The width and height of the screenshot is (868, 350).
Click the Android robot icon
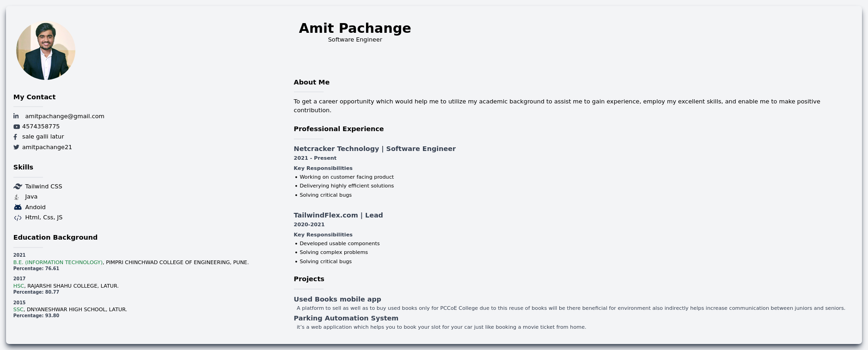(18, 207)
